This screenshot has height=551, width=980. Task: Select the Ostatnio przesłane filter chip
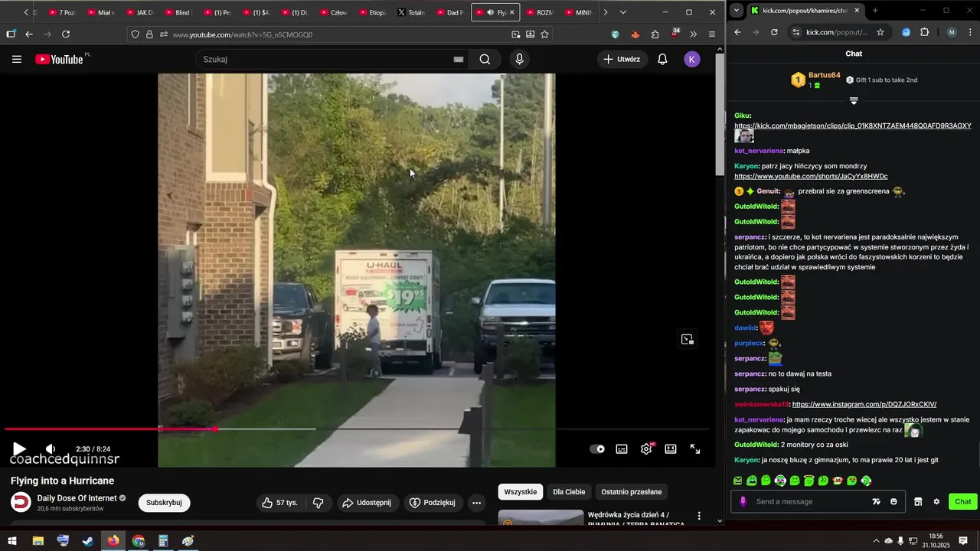click(x=632, y=492)
